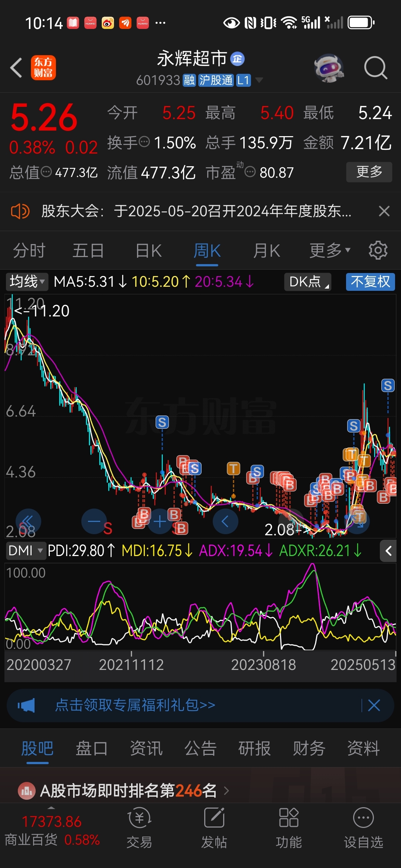
Task: Collapse sub-indicator panel with white arrow button
Action: point(388,551)
